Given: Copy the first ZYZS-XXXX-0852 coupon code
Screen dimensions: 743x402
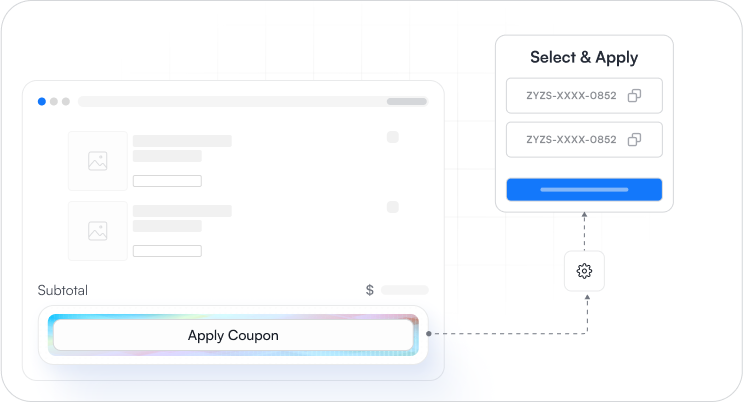Looking at the screenshot, I should 634,96.
